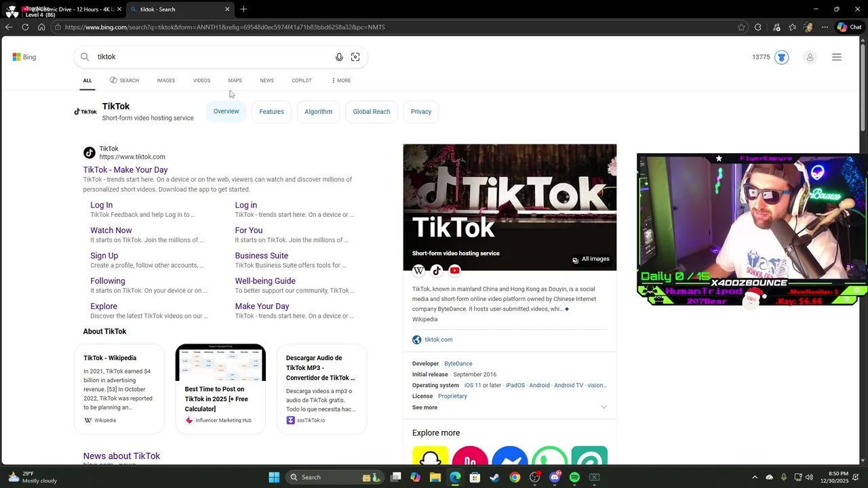The height and width of the screenshot is (488, 868).
Task: Open the favorites list icon
Action: [792, 27]
